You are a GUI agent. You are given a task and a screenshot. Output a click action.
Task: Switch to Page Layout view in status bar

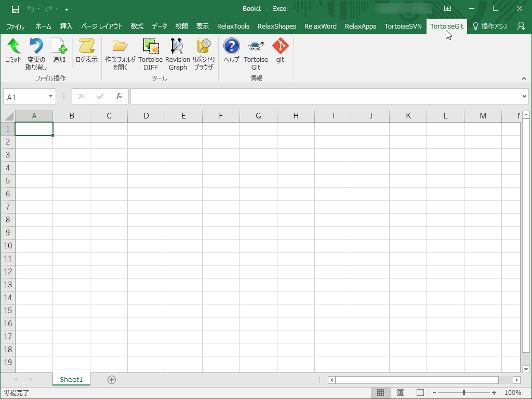pyautogui.click(x=400, y=392)
